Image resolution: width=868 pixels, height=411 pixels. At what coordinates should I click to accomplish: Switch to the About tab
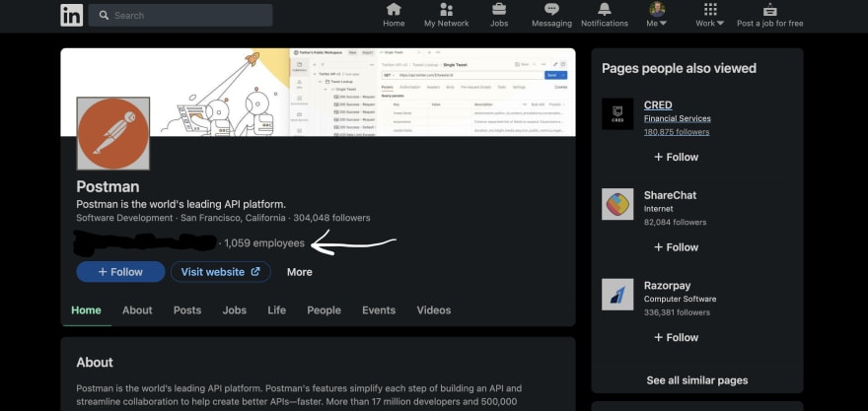pyautogui.click(x=137, y=310)
